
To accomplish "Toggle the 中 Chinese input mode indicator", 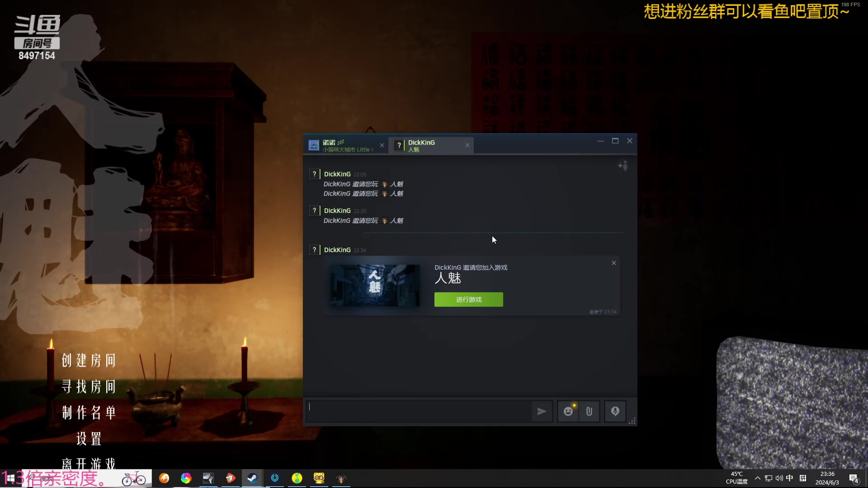I will [790, 478].
